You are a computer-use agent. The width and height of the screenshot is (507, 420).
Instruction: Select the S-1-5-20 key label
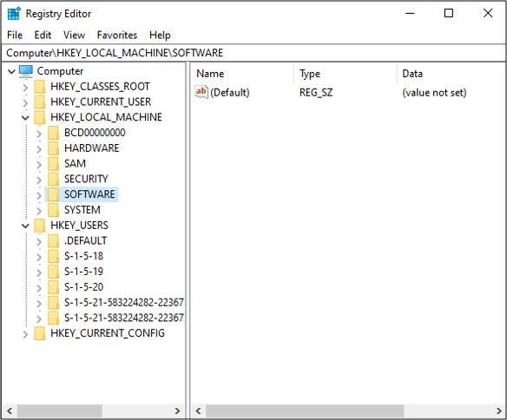pos(83,287)
